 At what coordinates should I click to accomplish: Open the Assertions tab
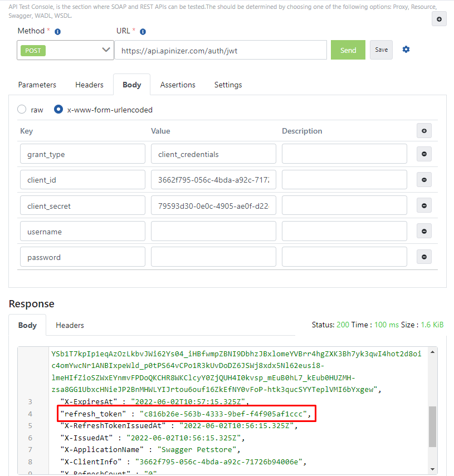point(178,85)
